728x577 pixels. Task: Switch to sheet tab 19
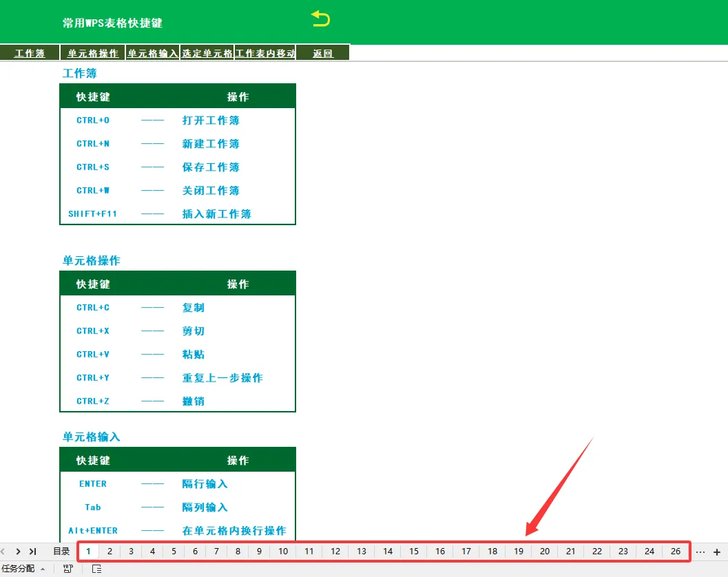coord(519,552)
